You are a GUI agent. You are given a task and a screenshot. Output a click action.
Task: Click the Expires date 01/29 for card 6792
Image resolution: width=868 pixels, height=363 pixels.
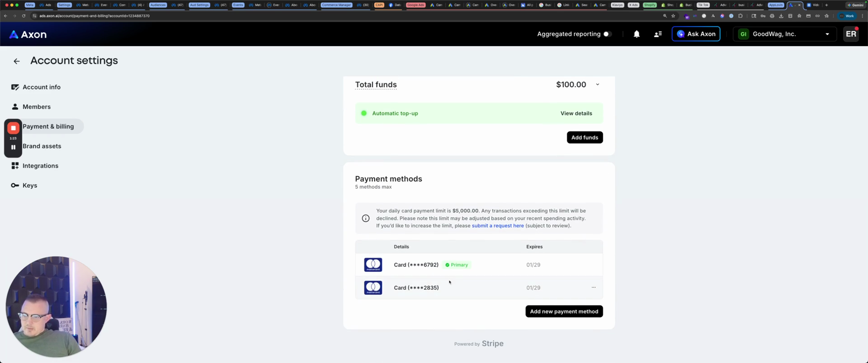pyautogui.click(x=533, y=265)
